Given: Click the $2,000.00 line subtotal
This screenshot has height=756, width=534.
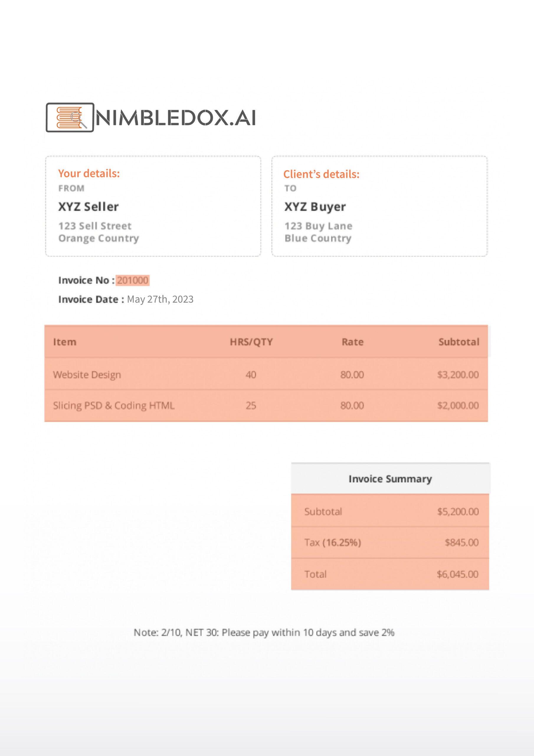Looking at the screenshot, I should click(x=458, y=405).
